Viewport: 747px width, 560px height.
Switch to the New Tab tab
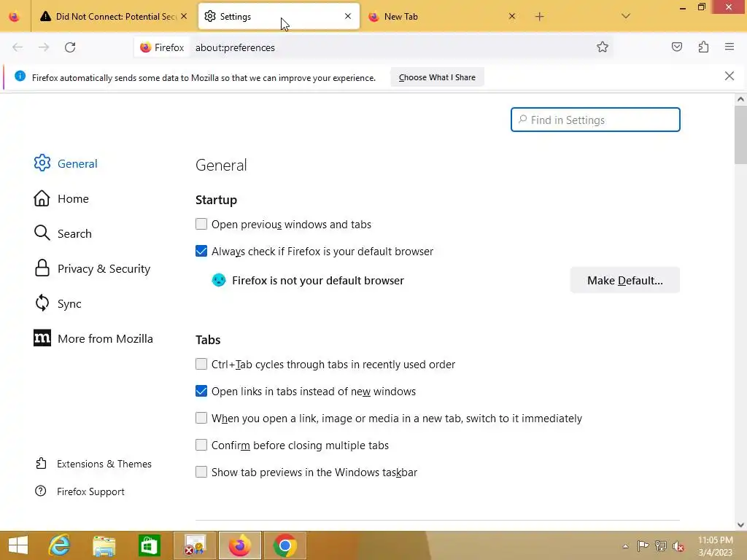443,17
